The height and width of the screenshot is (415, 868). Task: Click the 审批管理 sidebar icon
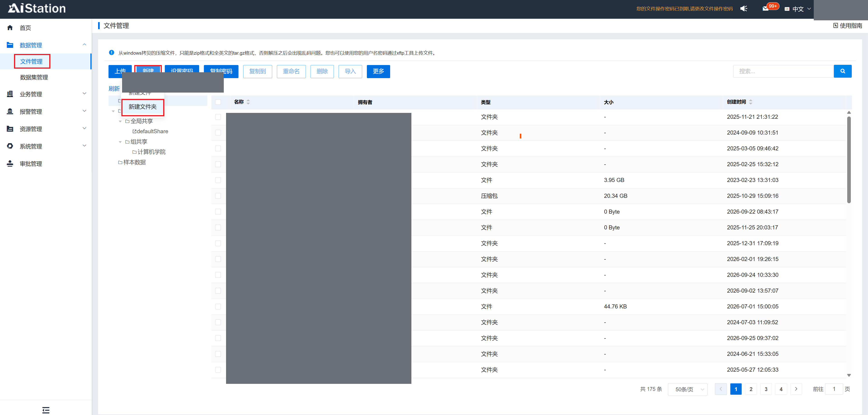[10, 163]
